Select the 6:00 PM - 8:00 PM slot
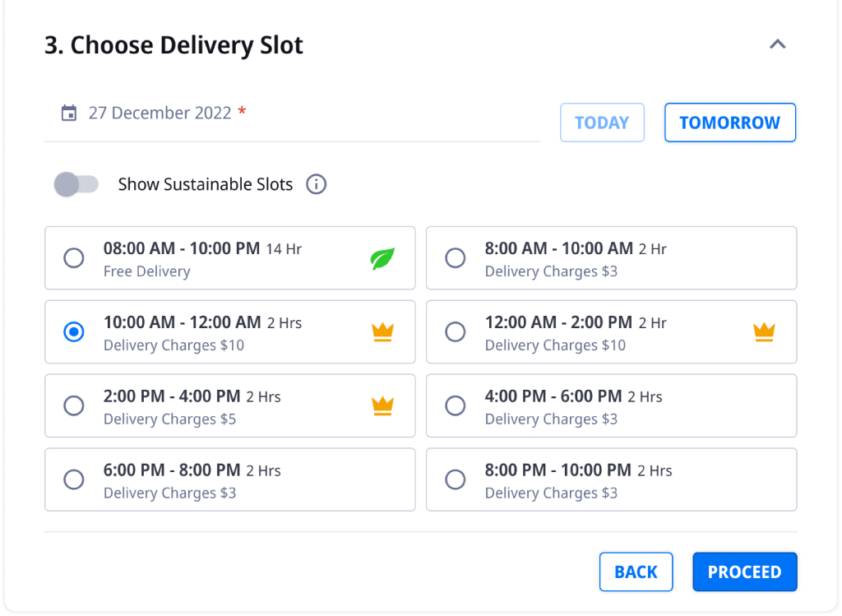 coord(74,479)
